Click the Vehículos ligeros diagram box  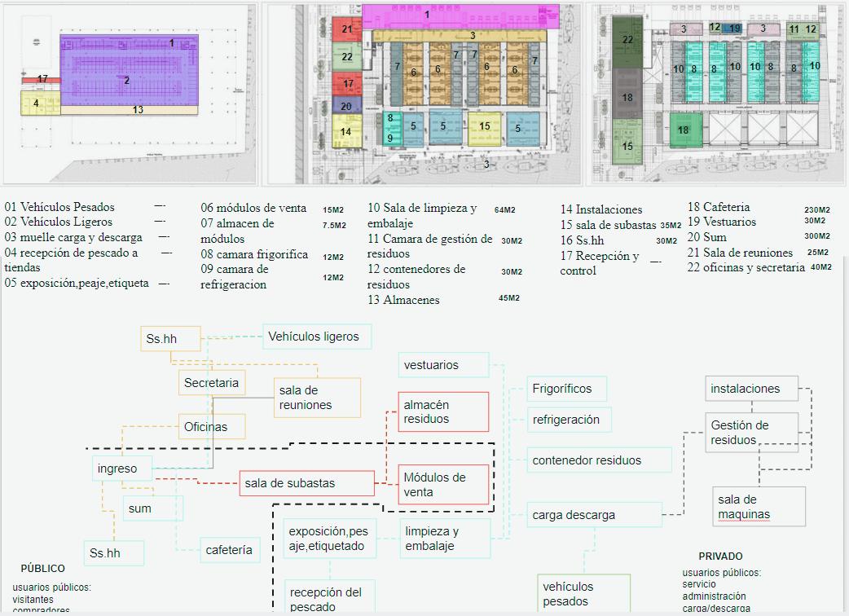coord(317,337)
